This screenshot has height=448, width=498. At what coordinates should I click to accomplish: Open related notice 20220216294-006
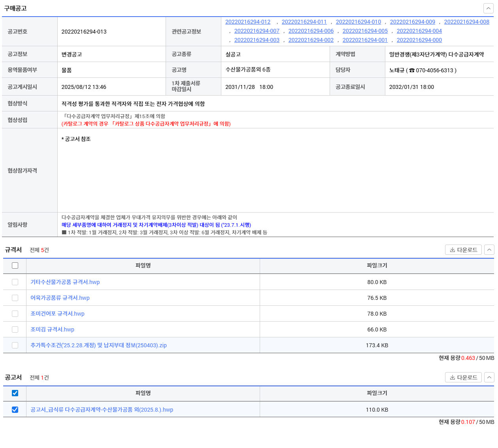(x=311, y=31)
